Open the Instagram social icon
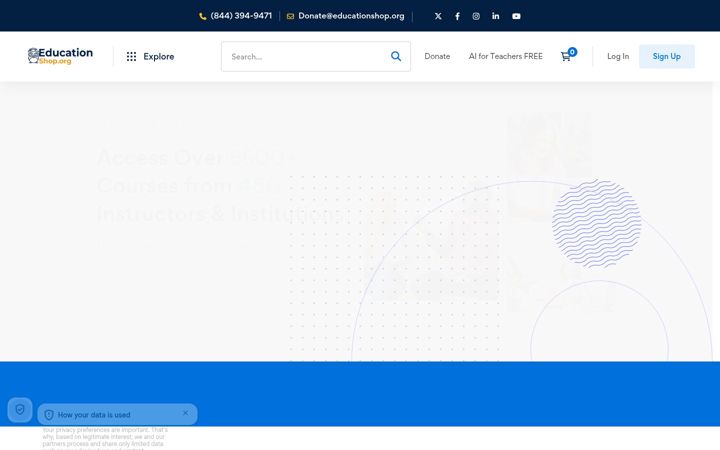 click(x=476, y=16)
